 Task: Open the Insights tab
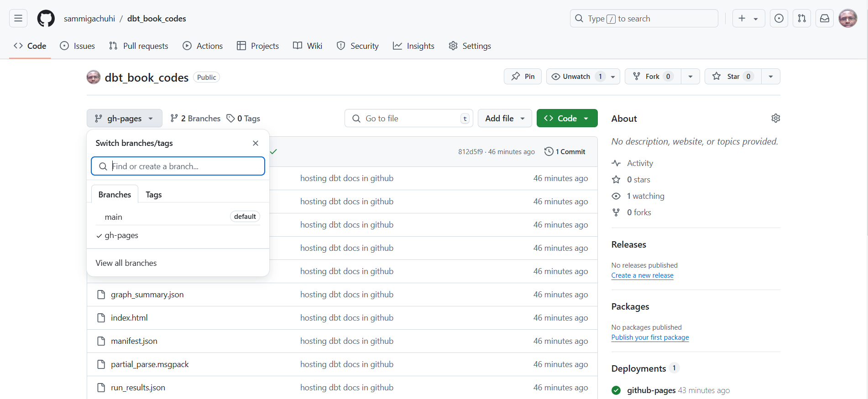click(414, 46)
